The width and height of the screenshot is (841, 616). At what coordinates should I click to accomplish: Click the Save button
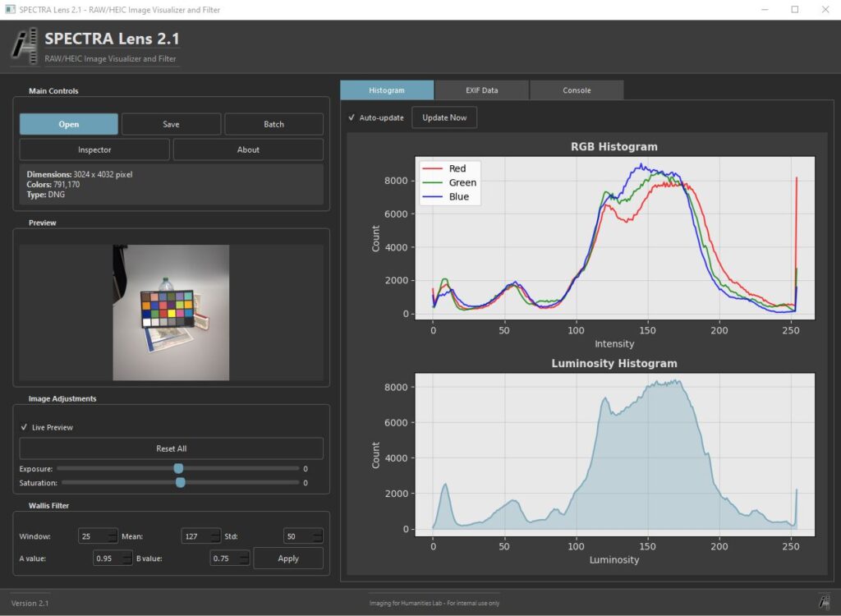tap(171, 124)
